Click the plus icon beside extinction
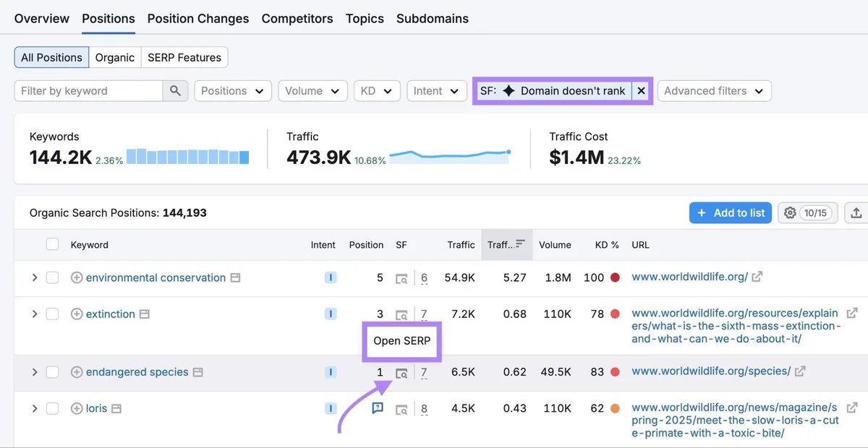868x448 pixels. tap(77, 314)
